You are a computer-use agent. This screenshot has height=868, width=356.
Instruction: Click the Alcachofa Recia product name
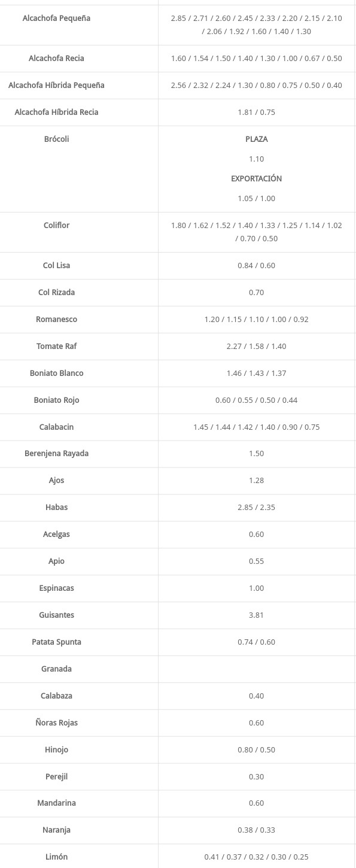(x=56, y=59)
